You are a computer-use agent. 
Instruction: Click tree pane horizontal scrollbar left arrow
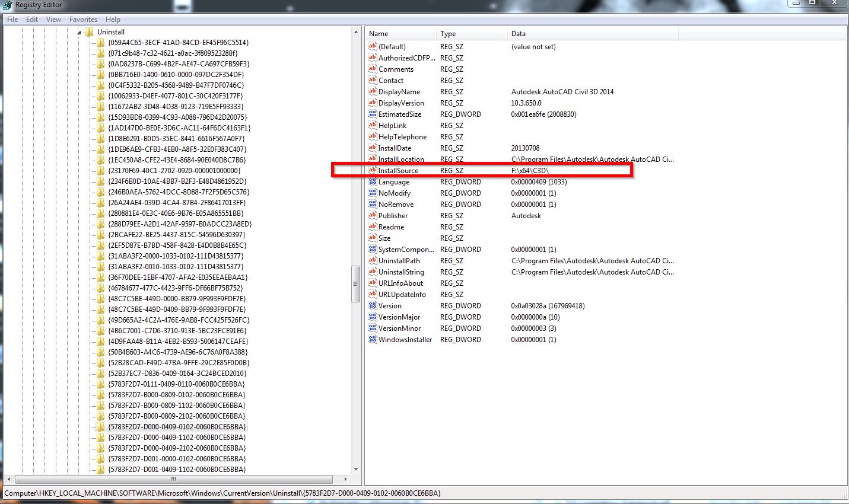8,479
